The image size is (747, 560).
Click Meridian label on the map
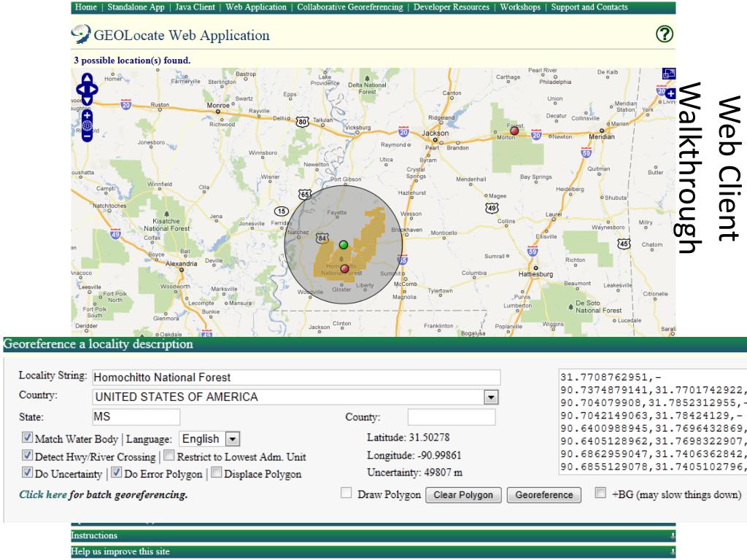[x=602, y=136]
